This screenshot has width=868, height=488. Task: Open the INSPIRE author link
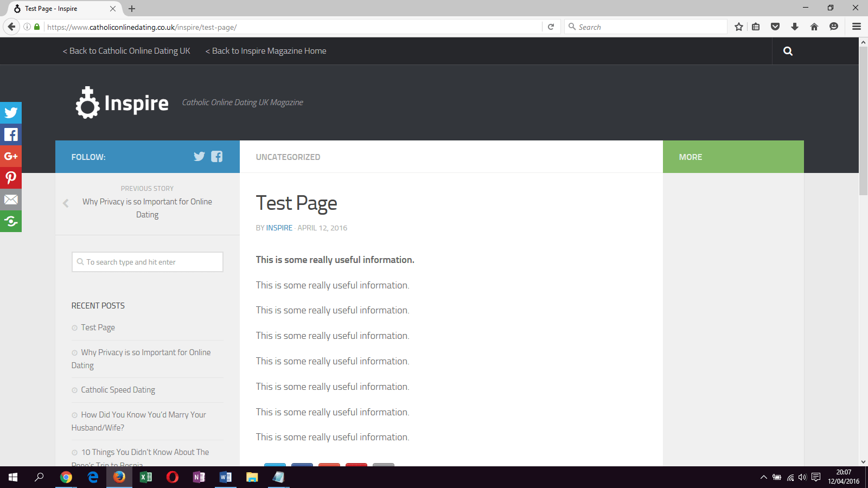[279, 228]
